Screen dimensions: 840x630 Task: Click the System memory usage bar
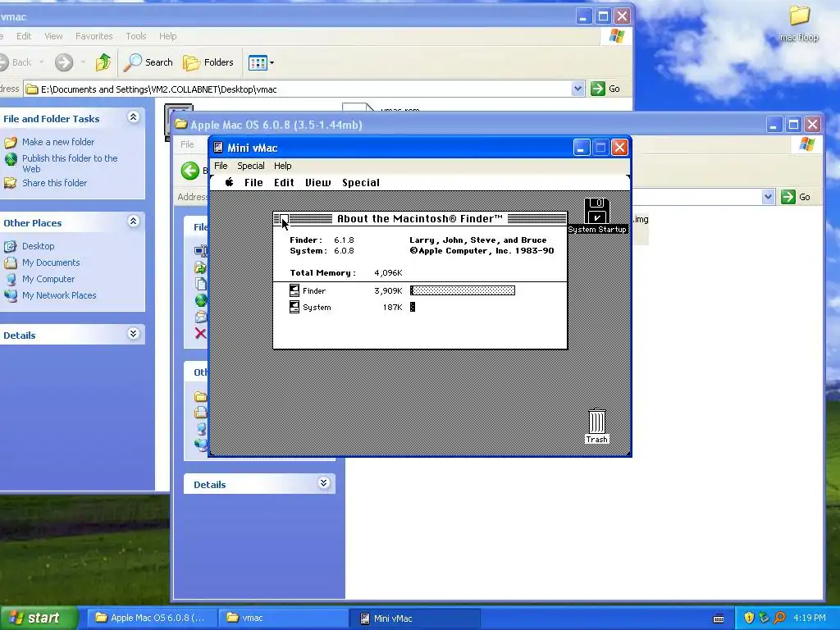[413, 307]
